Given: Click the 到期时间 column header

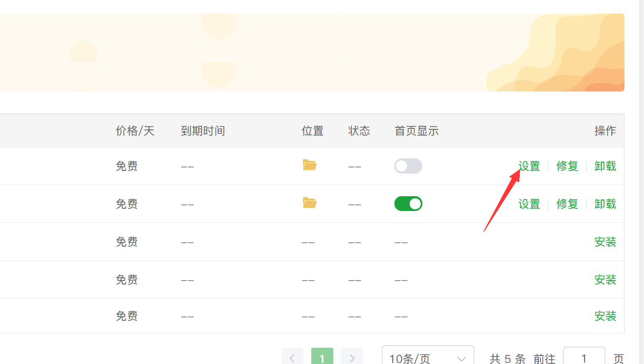Looking at the screenshot, I should point(203,131).
